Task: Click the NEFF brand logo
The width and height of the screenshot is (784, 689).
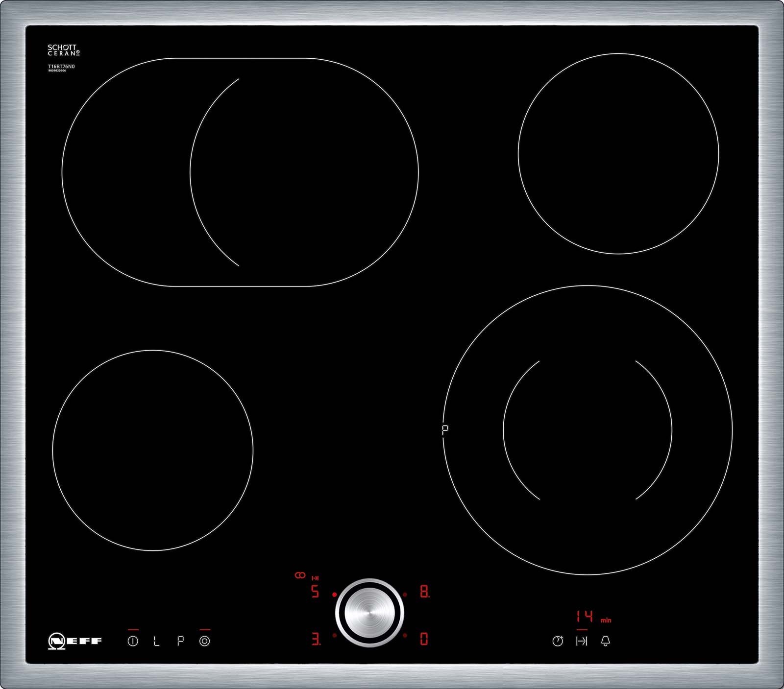Action: 75,641
